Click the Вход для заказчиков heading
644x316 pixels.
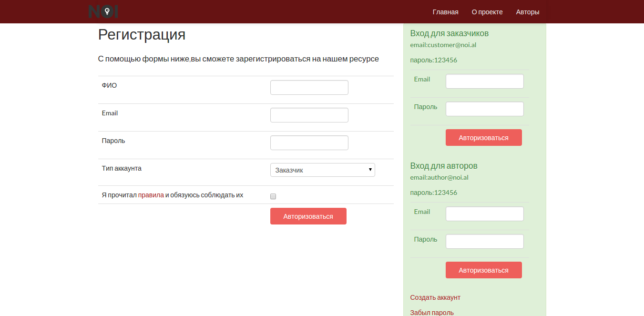tap(449, 33)
